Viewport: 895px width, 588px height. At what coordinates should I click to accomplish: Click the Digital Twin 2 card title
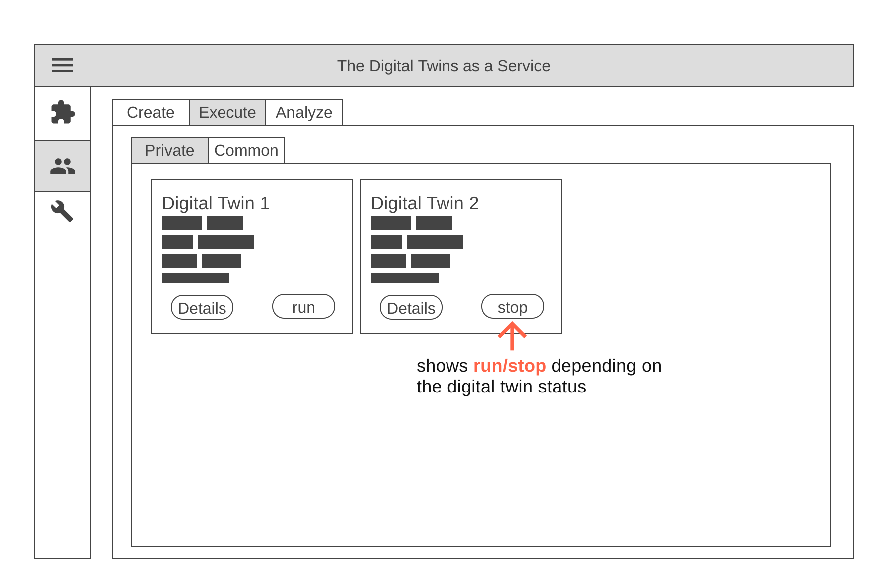425,203
